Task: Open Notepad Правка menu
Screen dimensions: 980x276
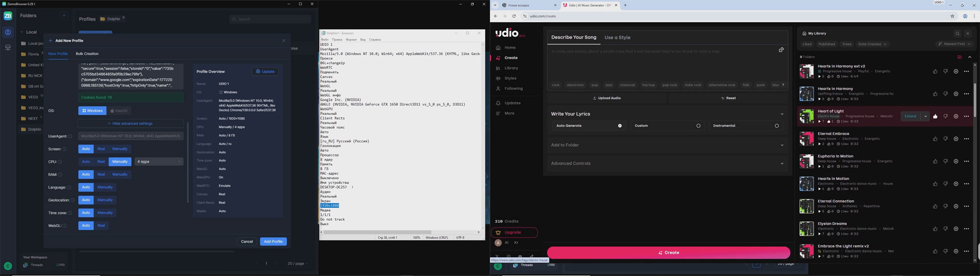Action: (337, 39)
